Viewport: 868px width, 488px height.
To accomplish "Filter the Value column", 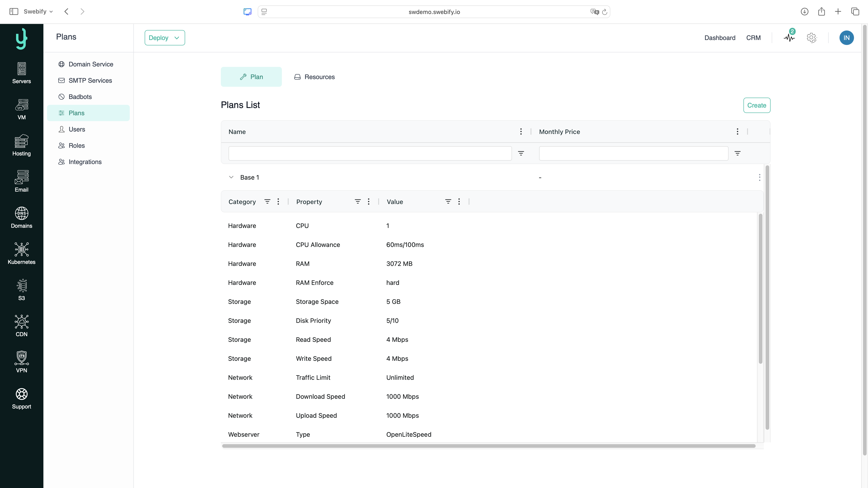I will click(448, 202).
